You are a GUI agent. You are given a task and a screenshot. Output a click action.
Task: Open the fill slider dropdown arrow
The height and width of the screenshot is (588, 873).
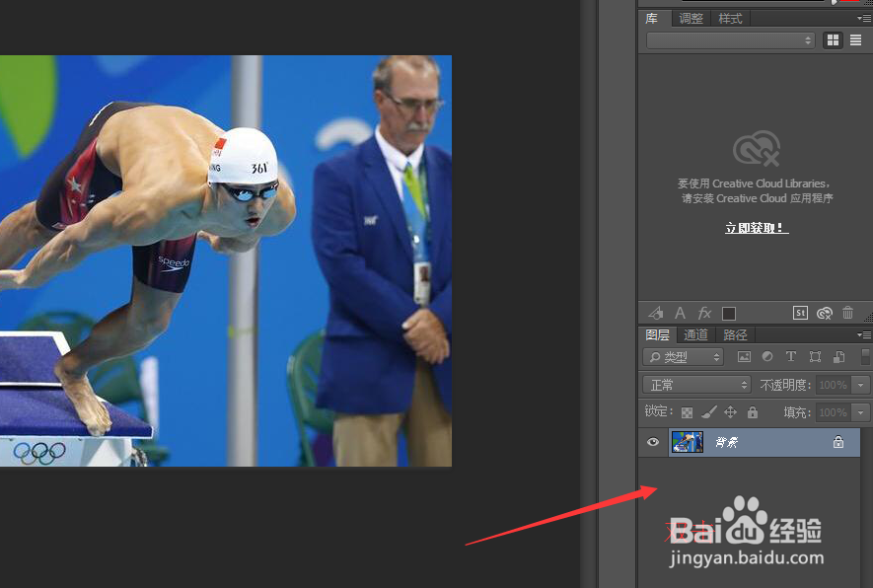coord(861,412)
